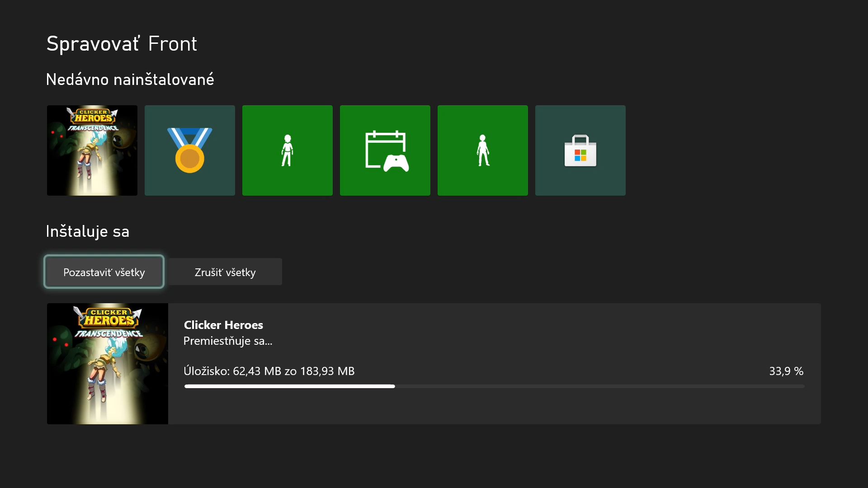Select the Clicker Heroes title in install queue
Viewport: 868px width, 488px height.
[x=223, y=325]
